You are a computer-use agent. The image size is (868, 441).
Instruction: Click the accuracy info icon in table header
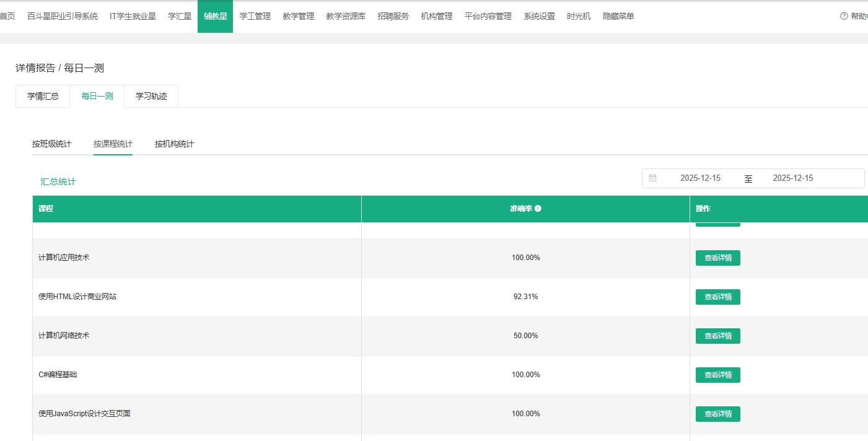coord(538,209)
